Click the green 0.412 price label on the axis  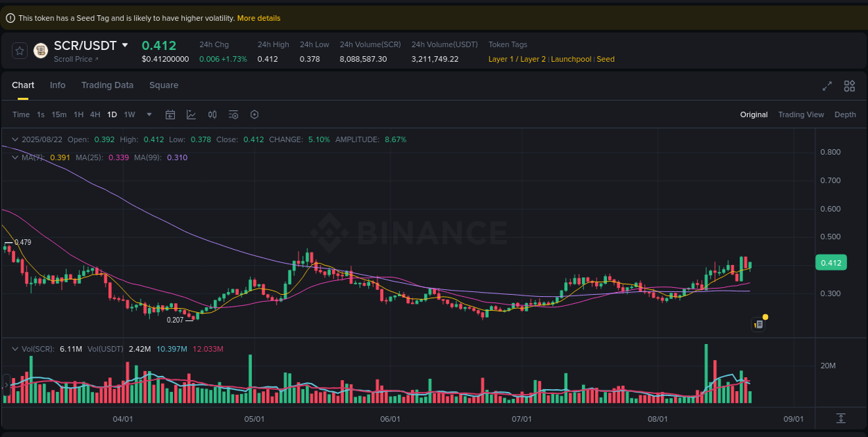tap(831, 262)
